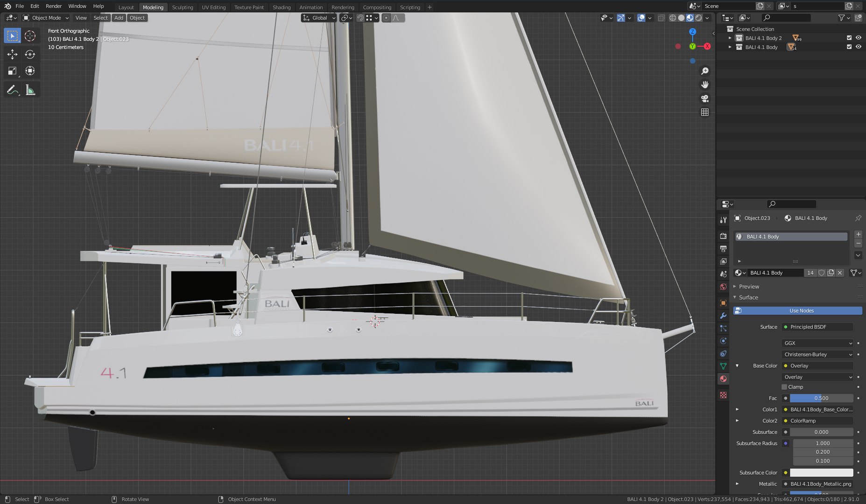Open the Physics properties tab
The height and width of the screenshot is (504, 866).
click(723, 341)
